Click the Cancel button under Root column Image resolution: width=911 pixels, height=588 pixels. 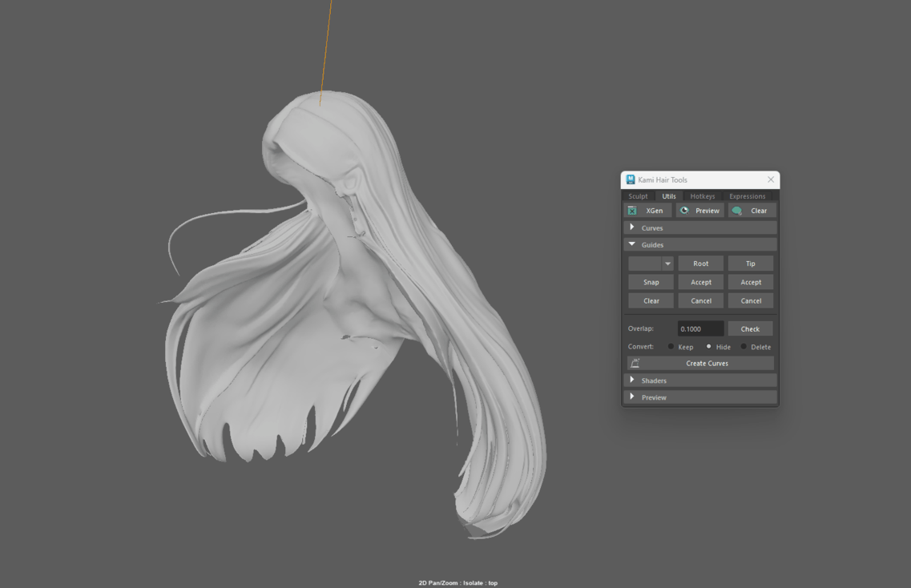point(701,301)
